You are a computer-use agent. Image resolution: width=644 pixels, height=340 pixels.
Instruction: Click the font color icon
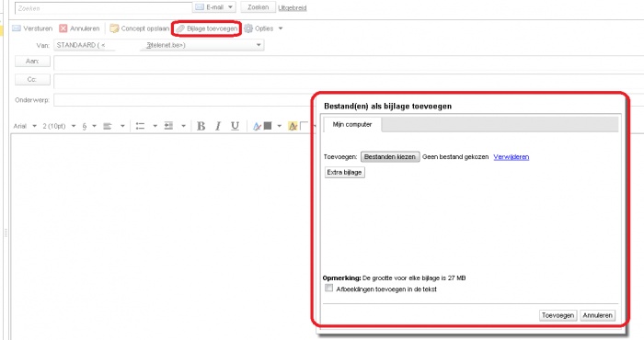(257, 126)
